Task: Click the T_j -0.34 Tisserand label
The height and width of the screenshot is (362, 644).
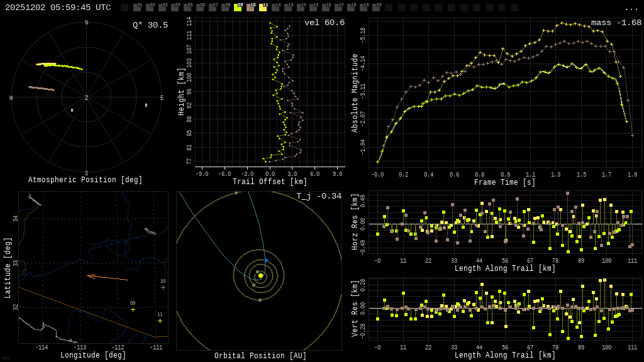Action: click(319, 196)
